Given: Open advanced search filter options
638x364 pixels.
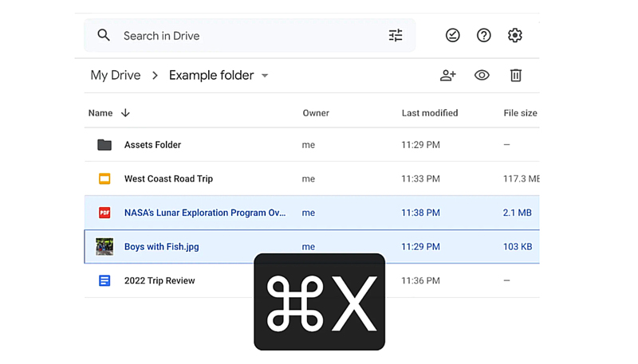Looking at the screenshot, I should (x=396, y=35).
